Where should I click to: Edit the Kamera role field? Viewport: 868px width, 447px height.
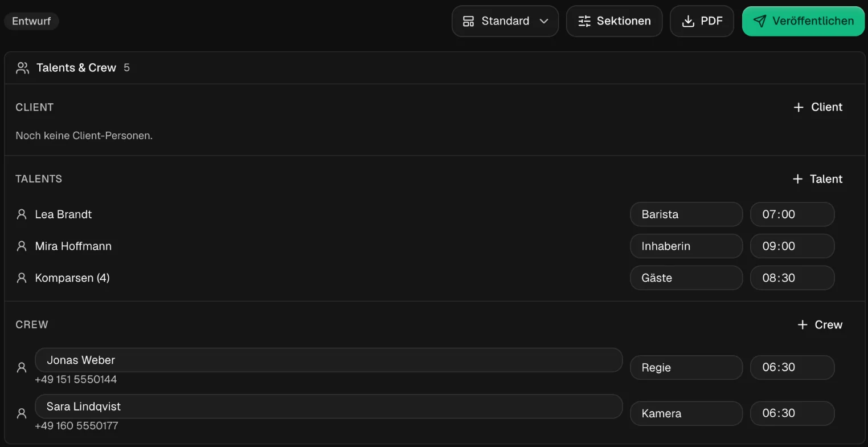click(686, 413)
